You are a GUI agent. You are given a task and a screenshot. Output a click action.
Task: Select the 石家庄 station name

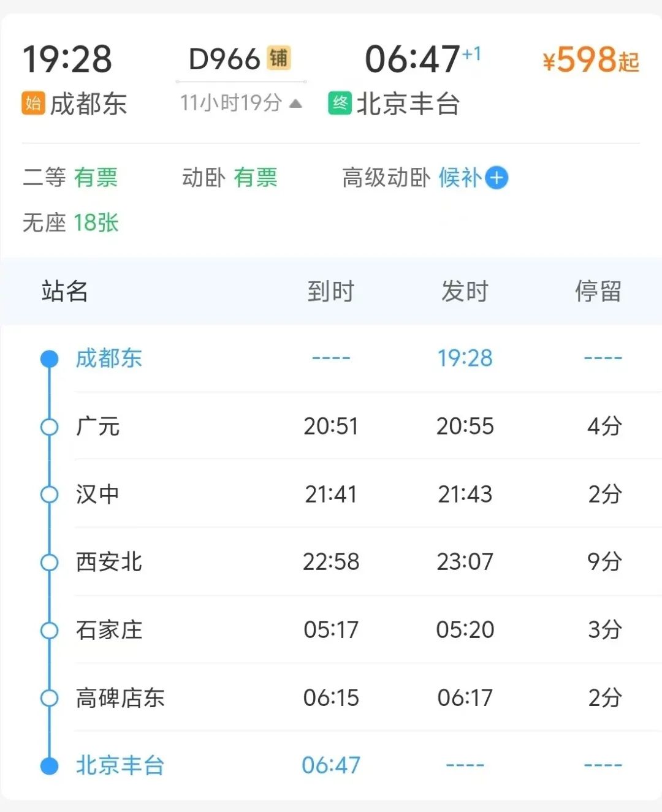[x=109, y=630]
